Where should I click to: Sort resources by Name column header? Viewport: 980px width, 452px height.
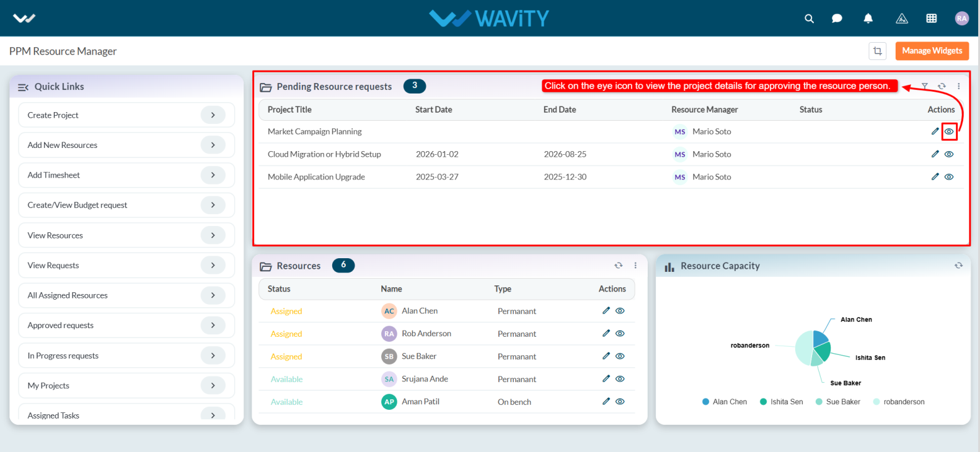391,289
